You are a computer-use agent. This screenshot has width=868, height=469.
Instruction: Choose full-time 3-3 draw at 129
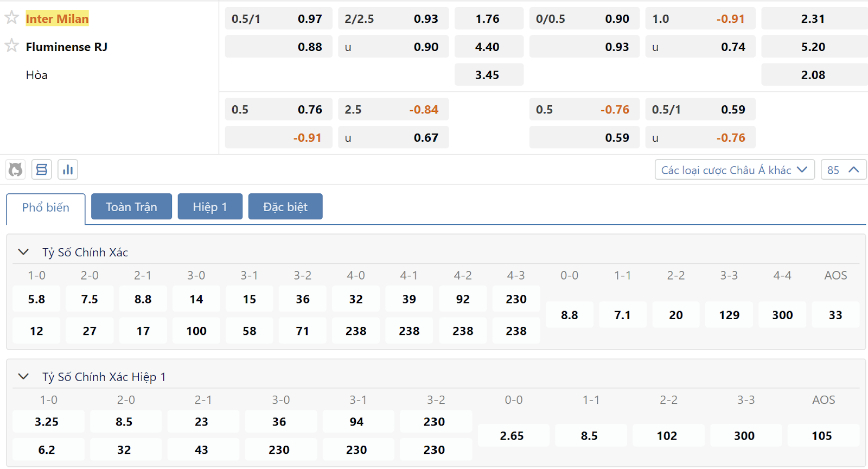(729, 315)
